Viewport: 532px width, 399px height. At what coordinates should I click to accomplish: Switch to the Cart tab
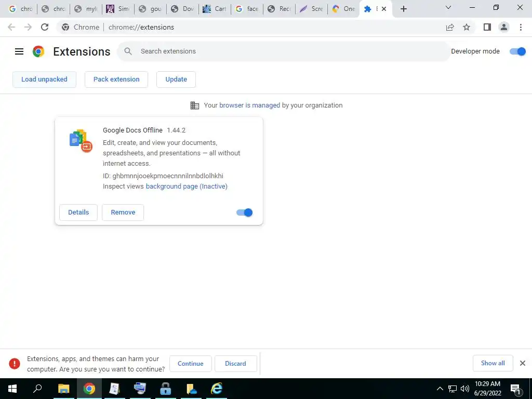[215, 9]
